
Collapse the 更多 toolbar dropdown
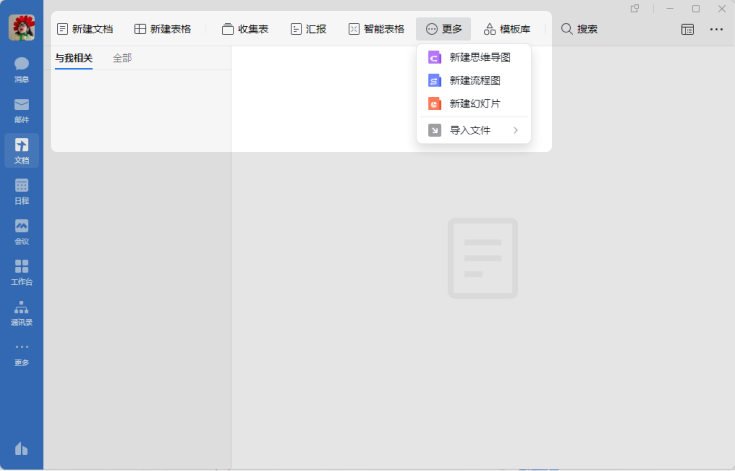click(x=443, y=29)
